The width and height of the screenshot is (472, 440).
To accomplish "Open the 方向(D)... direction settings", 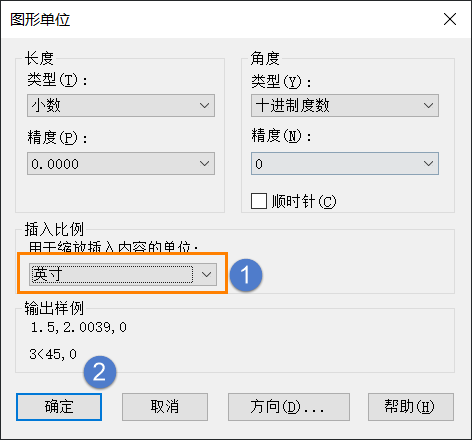I will [x=289, y=407].
